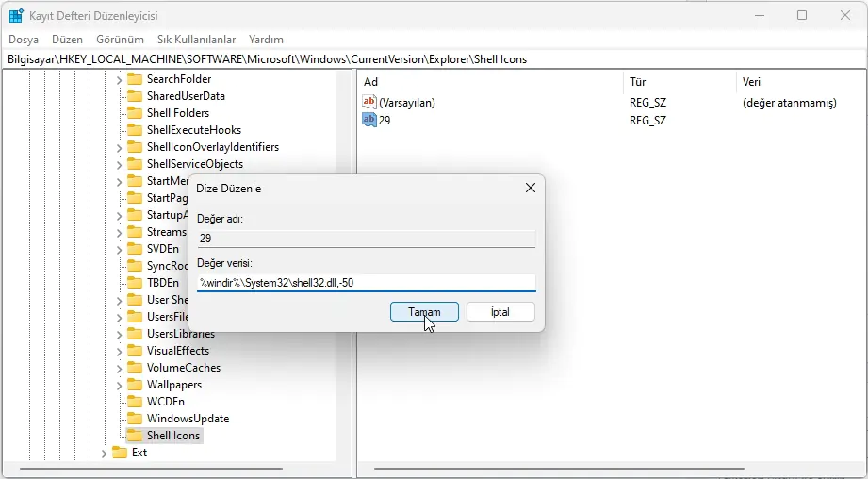The width and height of the screenshot is (868, 479).
Task: Expand the SearchFolder key
Action: pyautogui.click(x=119, y=80)
